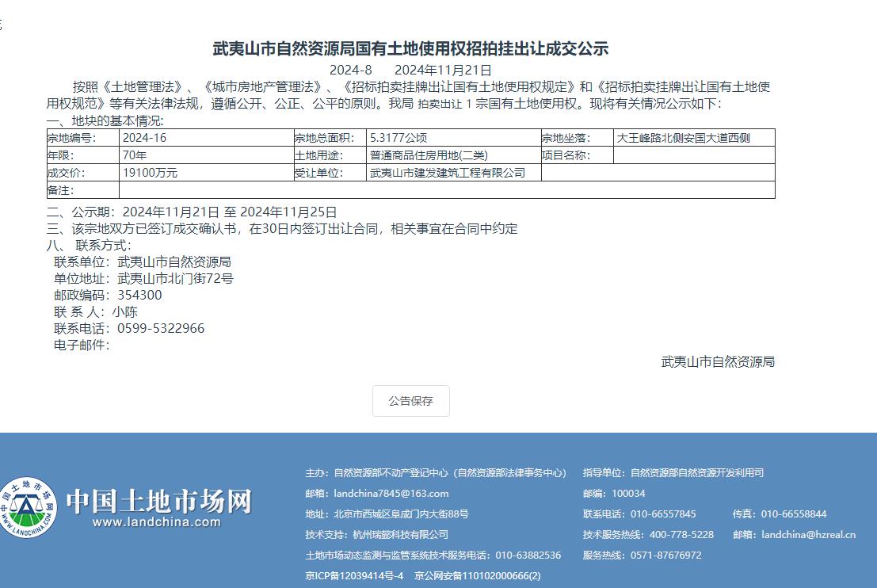Select the notice number 2024-8

[350, 70]
